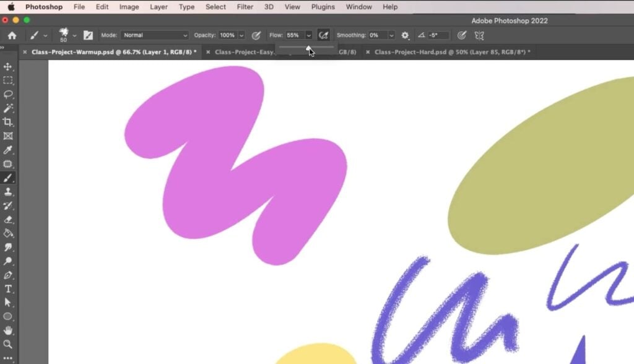
Task: Open smoothing options gear icon
Action: [x=405, y=35]
